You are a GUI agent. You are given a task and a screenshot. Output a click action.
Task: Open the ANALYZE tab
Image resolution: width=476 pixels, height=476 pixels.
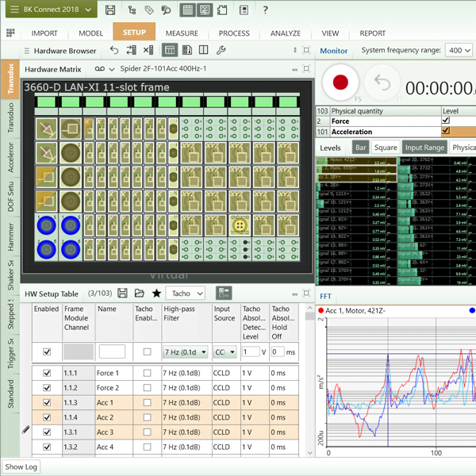[x=285, y=33]
